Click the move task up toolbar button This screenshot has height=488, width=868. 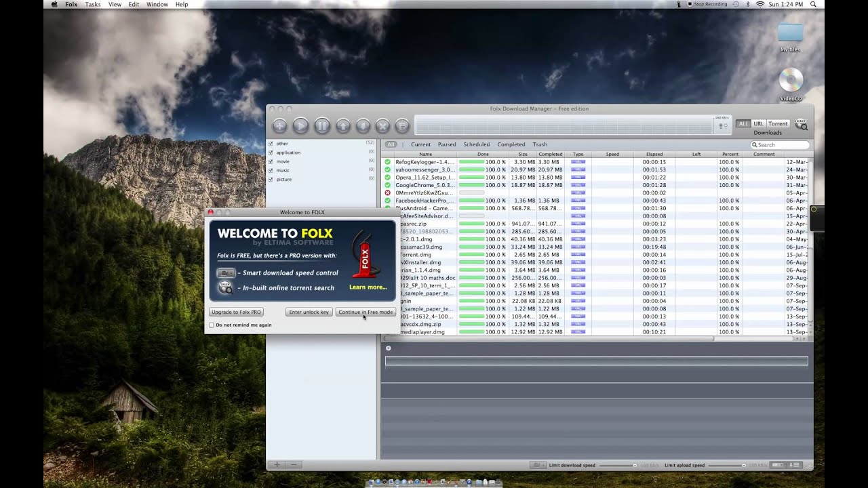pyautogui.click(x=343, y=125)
